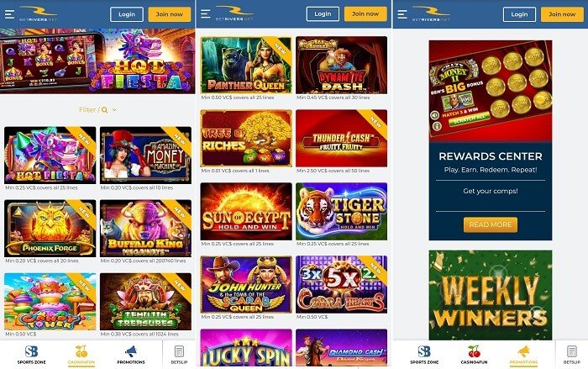Open the Panther Queen game thumbnail
The height and width of the screenshot is (369, 588).
pyautogui.click(x=246, y=65)
